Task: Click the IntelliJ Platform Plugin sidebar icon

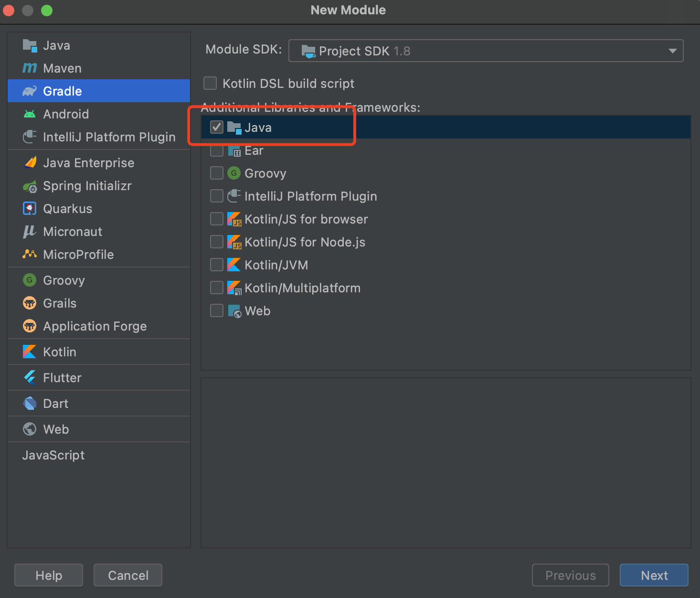Action: tap(30, 137)
